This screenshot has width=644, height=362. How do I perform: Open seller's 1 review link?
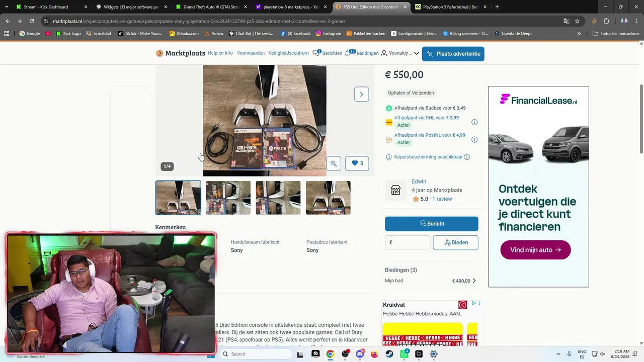click(442, 199)
